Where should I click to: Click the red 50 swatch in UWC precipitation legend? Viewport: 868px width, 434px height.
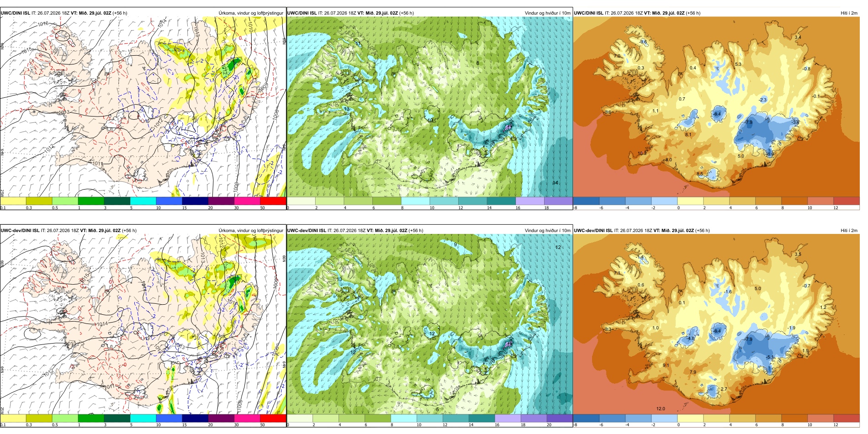coord(273,201)
